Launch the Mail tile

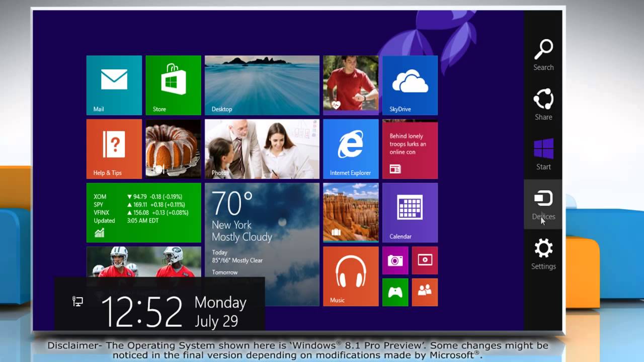point(114,85)
